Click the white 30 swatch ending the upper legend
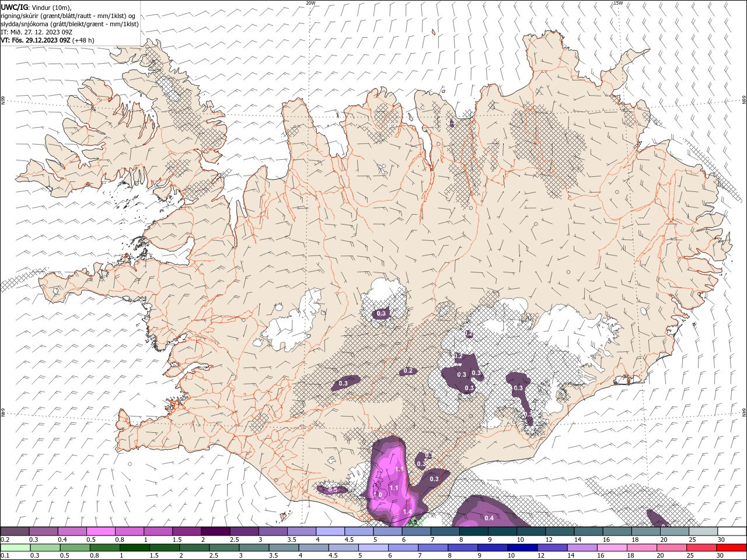The width and height of the screenshot is (747, 560). [732, 531]
